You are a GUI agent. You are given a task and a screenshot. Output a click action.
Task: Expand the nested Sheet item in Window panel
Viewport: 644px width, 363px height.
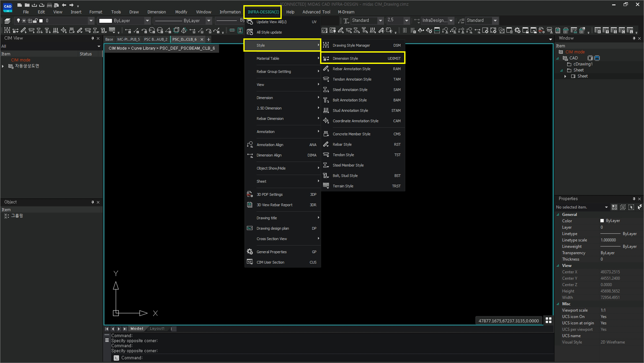coord(565,76)
